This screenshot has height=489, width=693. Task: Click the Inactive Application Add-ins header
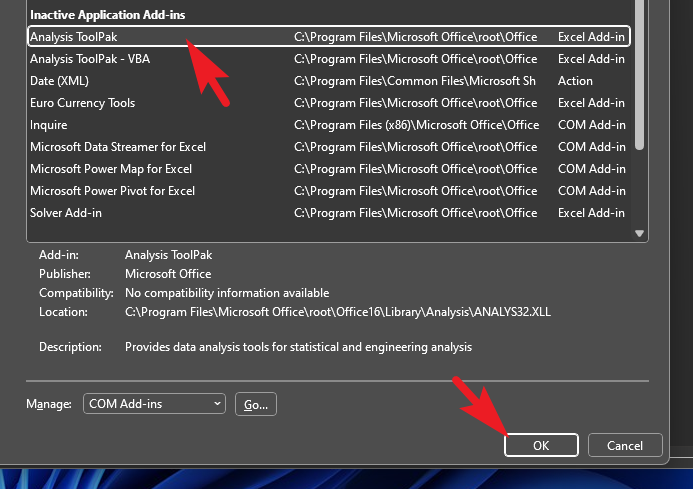coord(107,15)
